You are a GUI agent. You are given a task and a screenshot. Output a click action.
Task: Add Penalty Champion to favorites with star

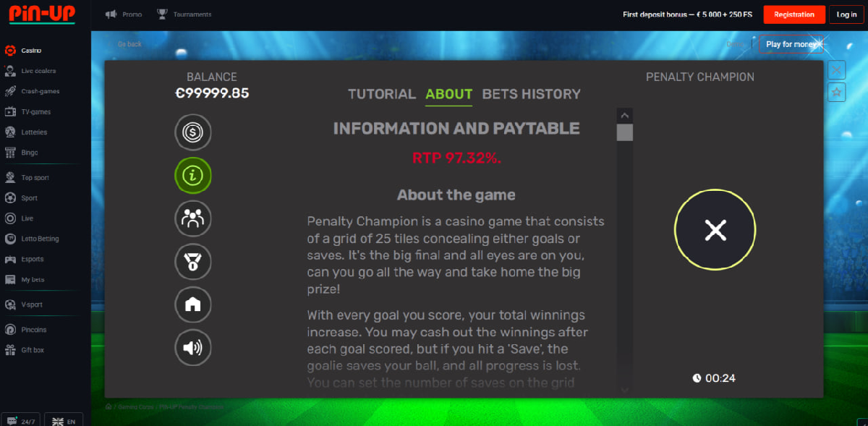click(836, 92)
